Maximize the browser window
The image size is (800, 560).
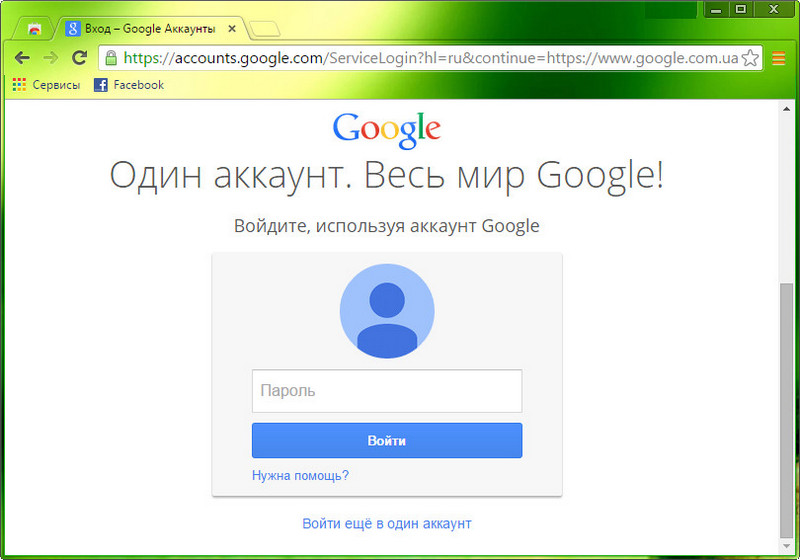(741, 9)
